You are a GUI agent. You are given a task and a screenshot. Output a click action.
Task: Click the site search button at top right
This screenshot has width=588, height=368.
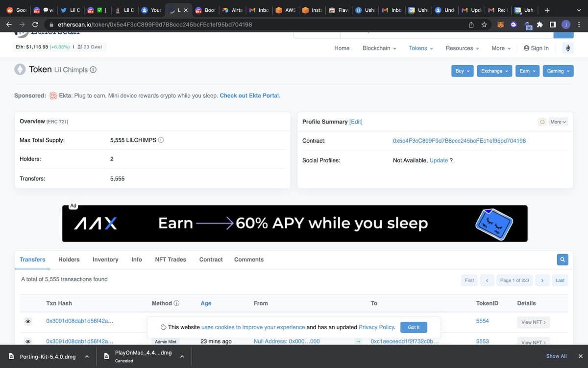563,34
